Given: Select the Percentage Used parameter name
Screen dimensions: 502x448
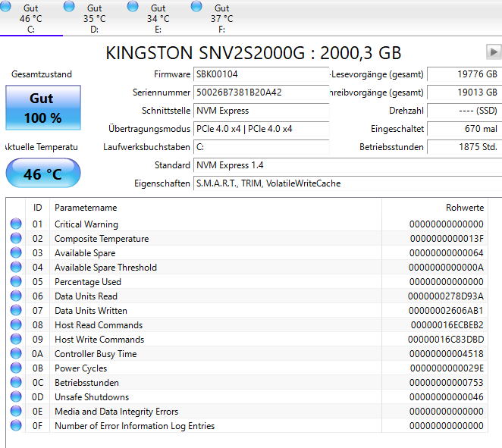Looking at the screenshot, I should coord(88,282).
